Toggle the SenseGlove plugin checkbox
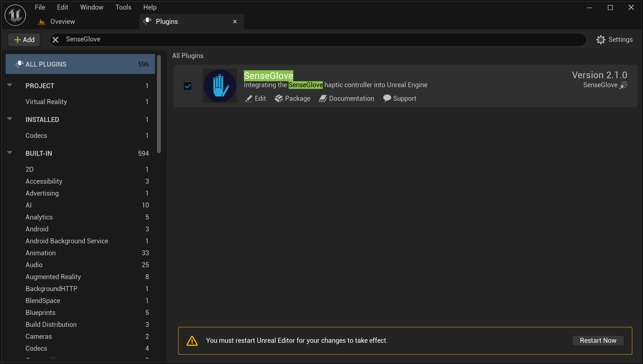 click(188, 86)
